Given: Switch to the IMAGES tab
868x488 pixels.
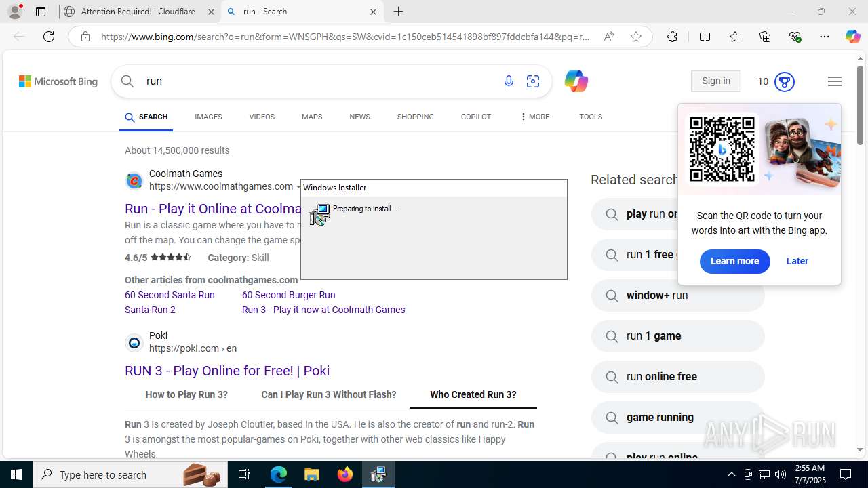Looking at the screenshot, I should [x=208, y=117].
